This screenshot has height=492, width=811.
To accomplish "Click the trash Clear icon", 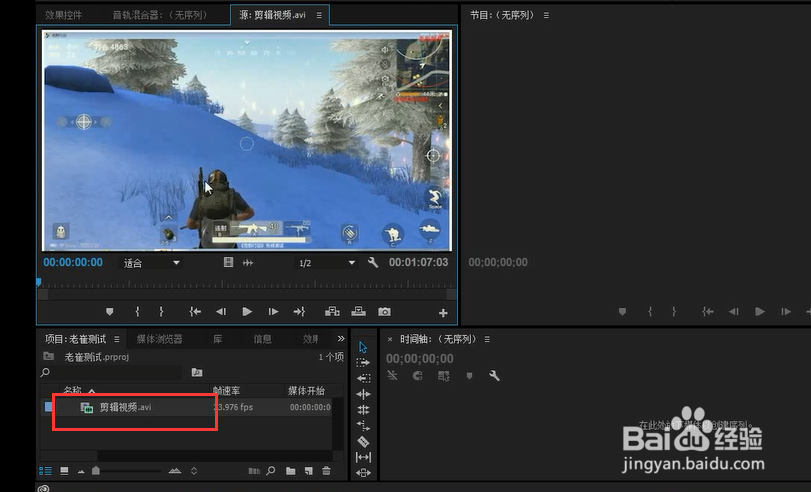I will click(x=326, y=471).
